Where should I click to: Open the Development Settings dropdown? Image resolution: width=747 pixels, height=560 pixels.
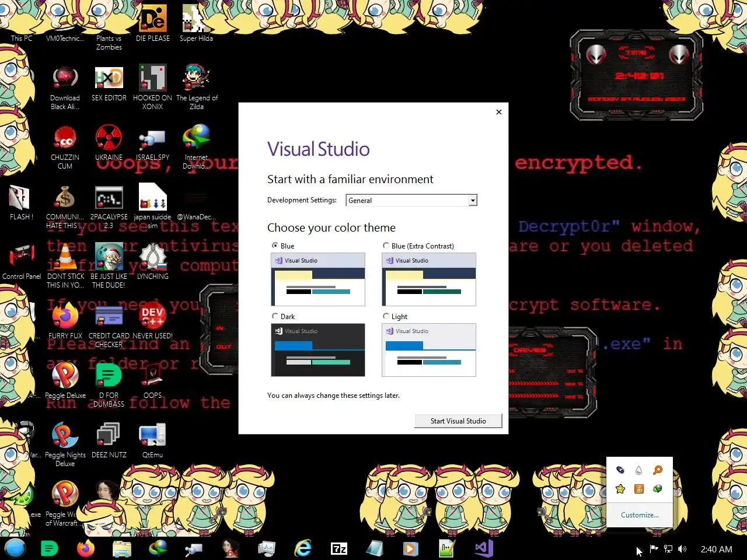coord(411,200)
